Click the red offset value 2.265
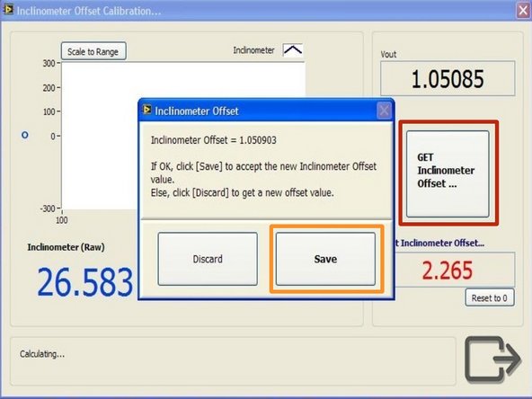532x399 pixels. [x=448, y=270]
